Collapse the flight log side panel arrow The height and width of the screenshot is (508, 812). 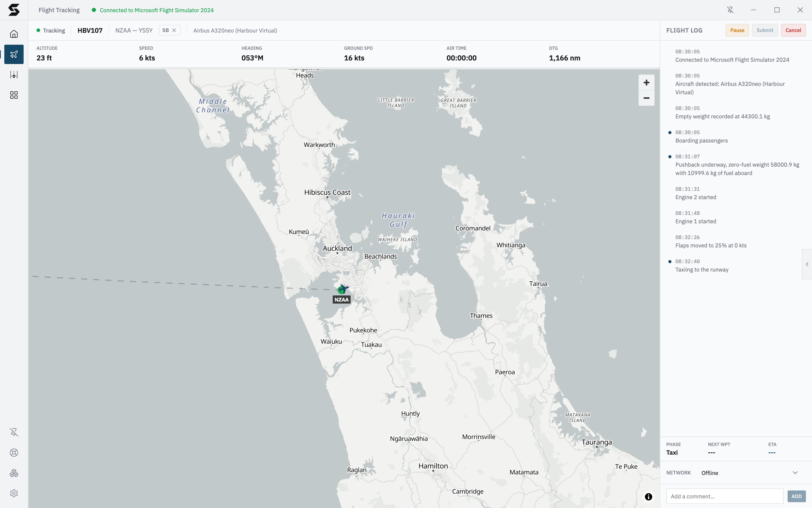[807, 264]
